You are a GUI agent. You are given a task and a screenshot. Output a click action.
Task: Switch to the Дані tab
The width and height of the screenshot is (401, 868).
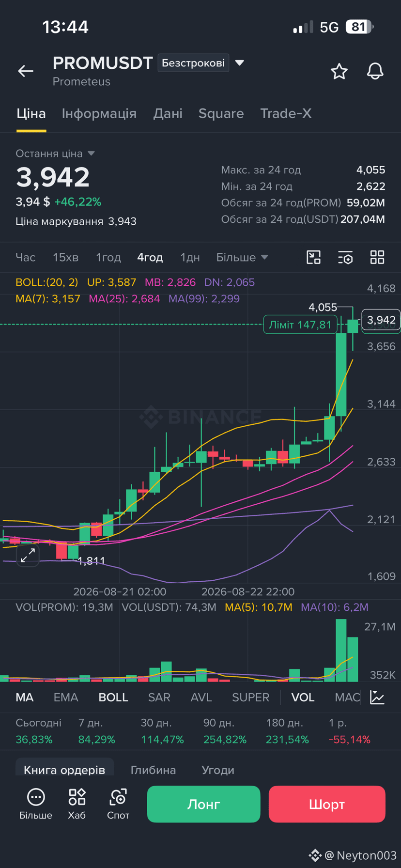tap(168, 113)
